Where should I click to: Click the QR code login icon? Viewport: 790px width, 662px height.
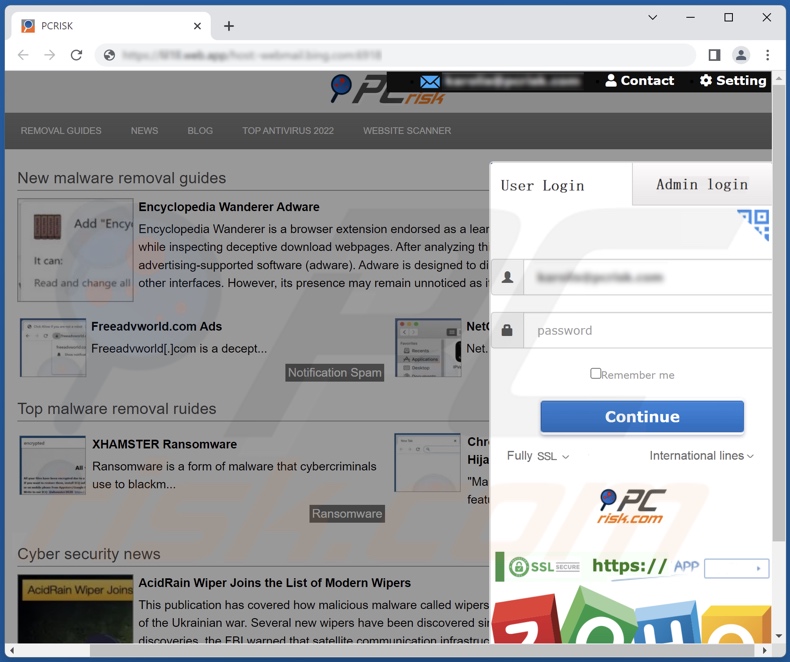pyautogui.click(x=754, y=224)
